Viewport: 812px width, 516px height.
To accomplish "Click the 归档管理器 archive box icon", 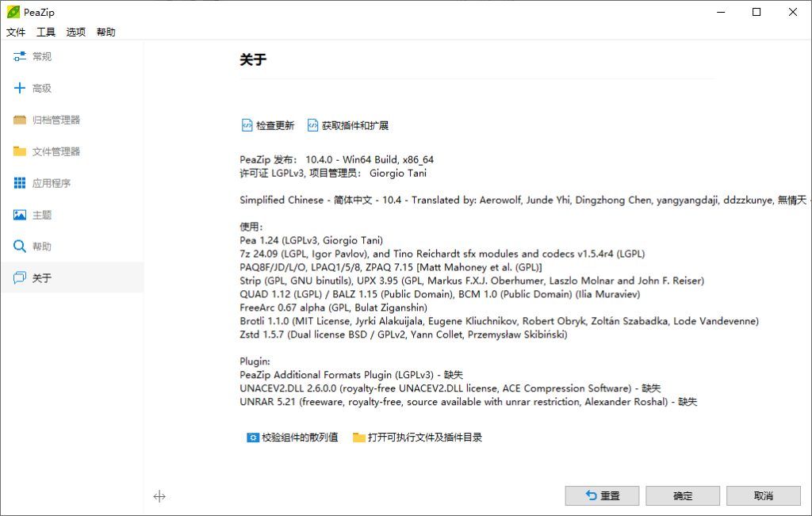I will coord(20,120).
